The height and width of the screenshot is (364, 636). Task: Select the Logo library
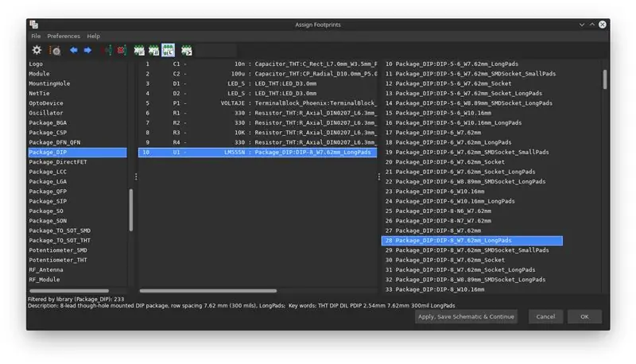(x=77, y=64)
